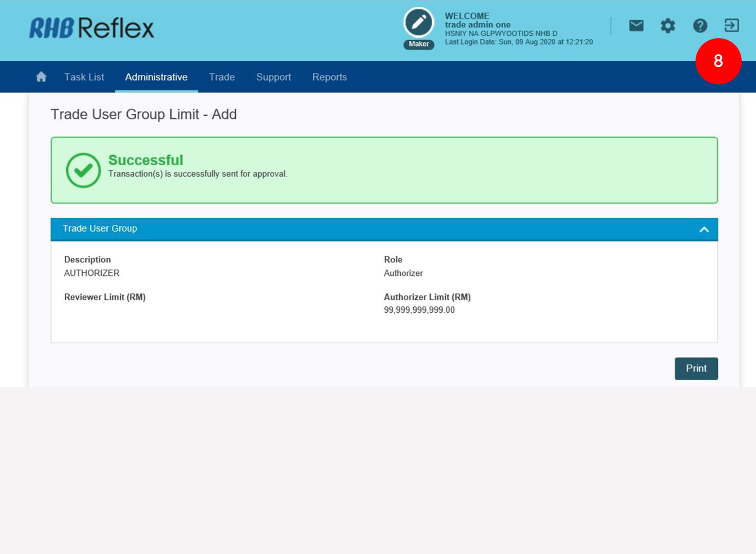Collapse the Trade User Group section chevron
The image size is (756, 554).
704,229
